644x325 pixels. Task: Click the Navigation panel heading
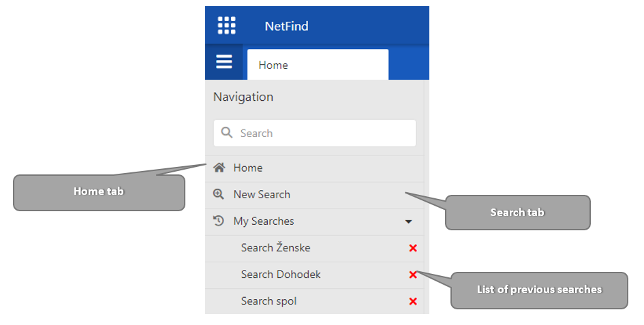point(243,97)
